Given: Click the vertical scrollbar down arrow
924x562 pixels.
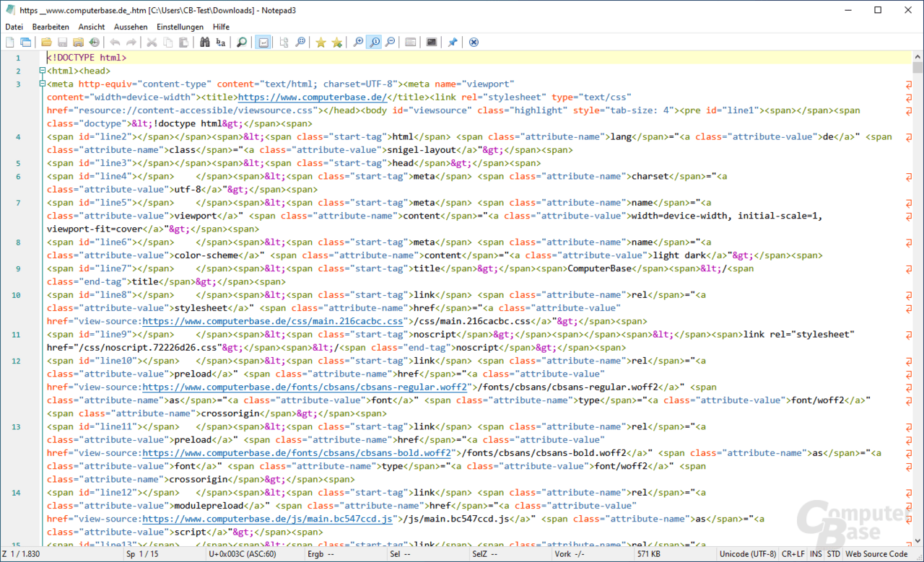Looking at the screenshot, I should pyautogui.click(x=918, y=540).
